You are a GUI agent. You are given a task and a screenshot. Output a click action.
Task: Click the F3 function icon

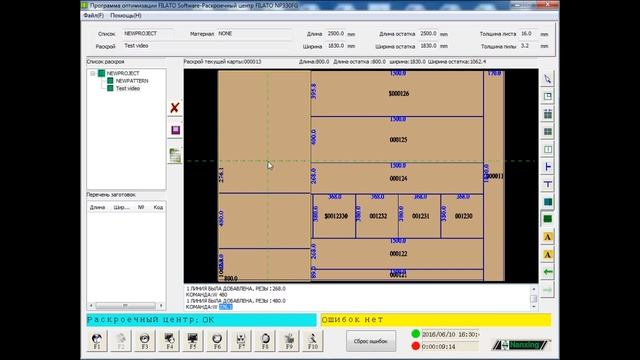(x=144, y=341)
